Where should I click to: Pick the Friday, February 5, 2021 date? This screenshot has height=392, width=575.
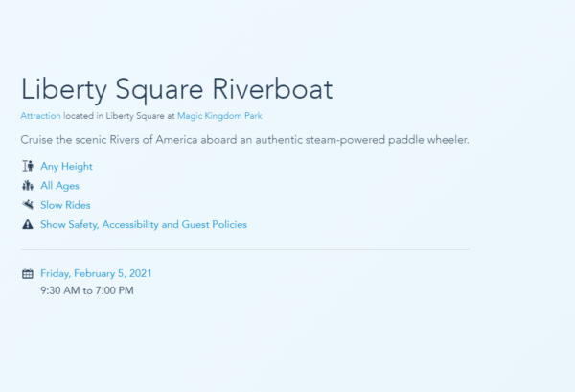(96, 274)
